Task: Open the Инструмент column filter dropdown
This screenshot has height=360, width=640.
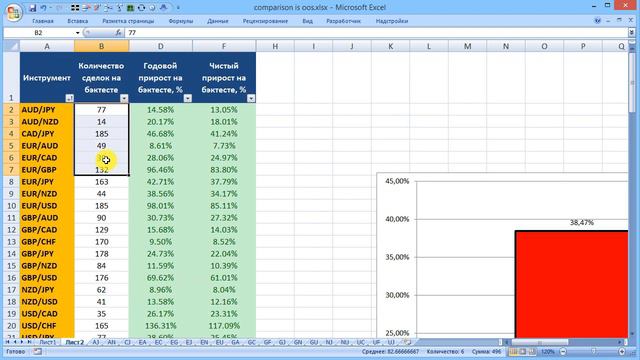Action: (69, 98)
